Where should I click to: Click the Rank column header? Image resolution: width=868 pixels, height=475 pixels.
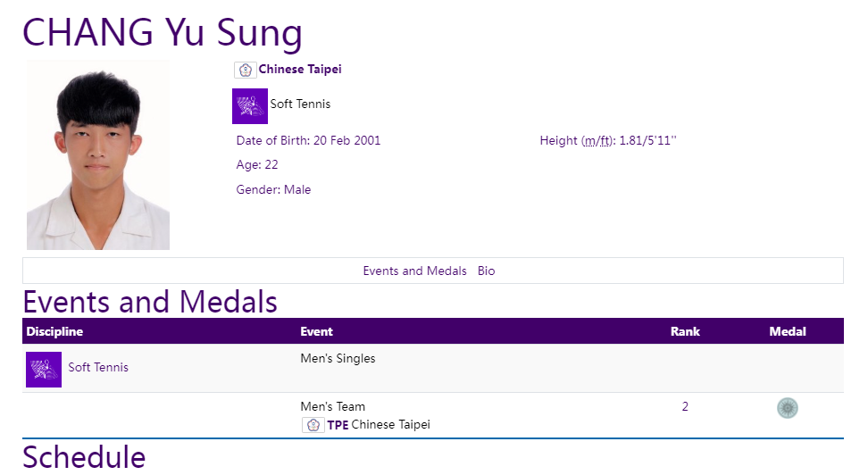coord(685,331)
